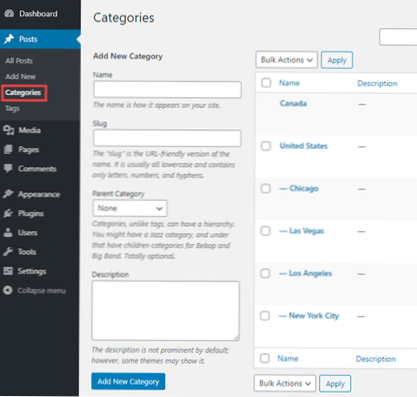The width and height of the screenshot is (417, 397).
Task: Go to All Posts submenu
Action: click(19, 61)
